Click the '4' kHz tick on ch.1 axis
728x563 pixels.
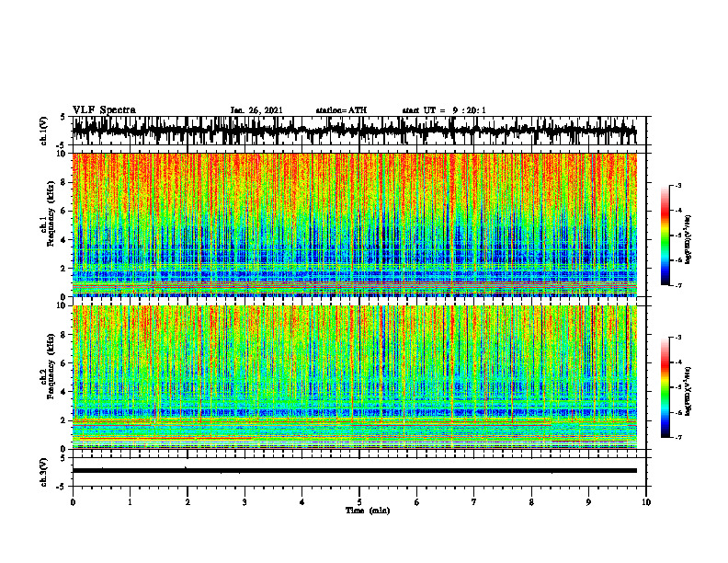point(64,240)
